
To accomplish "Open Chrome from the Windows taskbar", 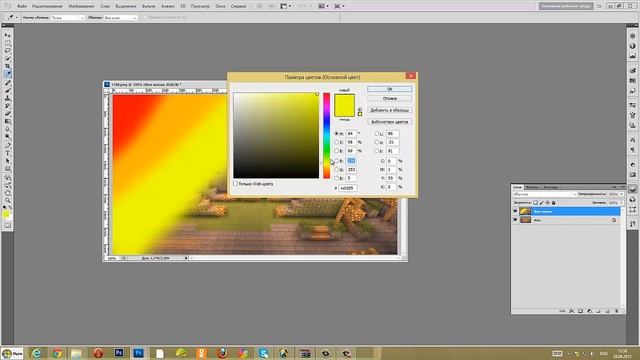I will pyautogui.click(x=57, y=353).
